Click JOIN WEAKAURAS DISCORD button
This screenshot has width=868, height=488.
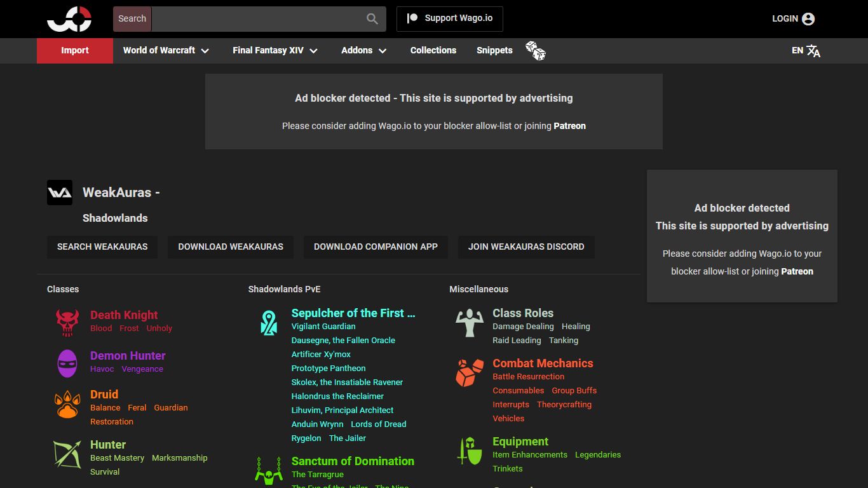pyautogui.click(x=526, y=247)
